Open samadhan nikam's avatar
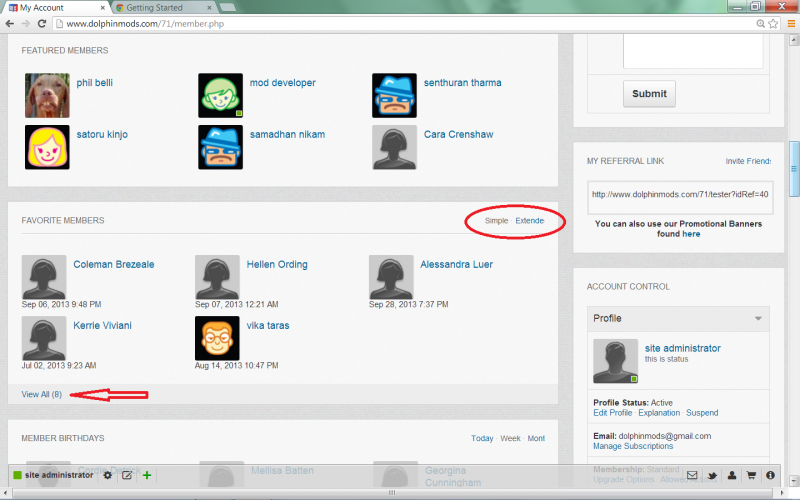The height and width of the screenshot is (500, 800). pyautogui.click(x=220, y=147)
